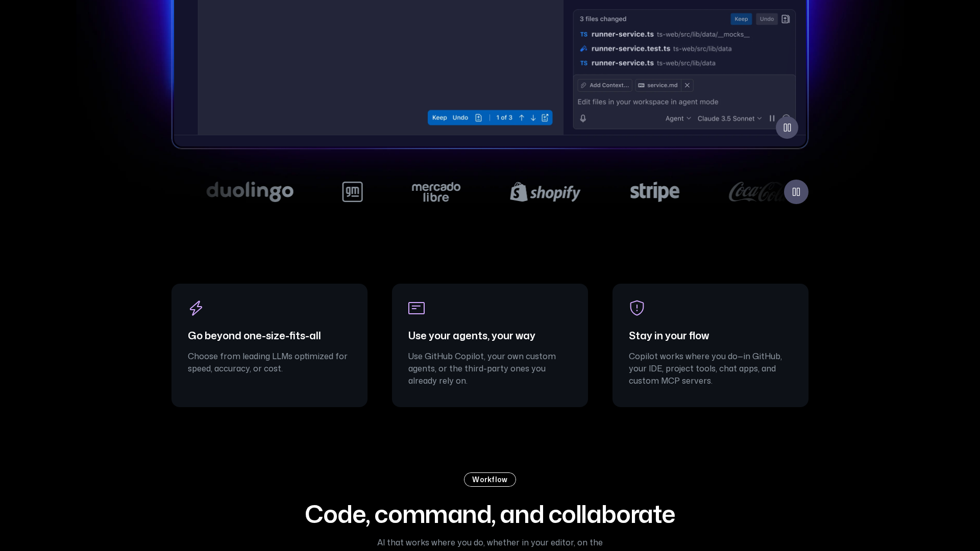This screenshot has width=980, height=551.
Task: Click the down arrow to go to next change
Action: click(533, 117)
